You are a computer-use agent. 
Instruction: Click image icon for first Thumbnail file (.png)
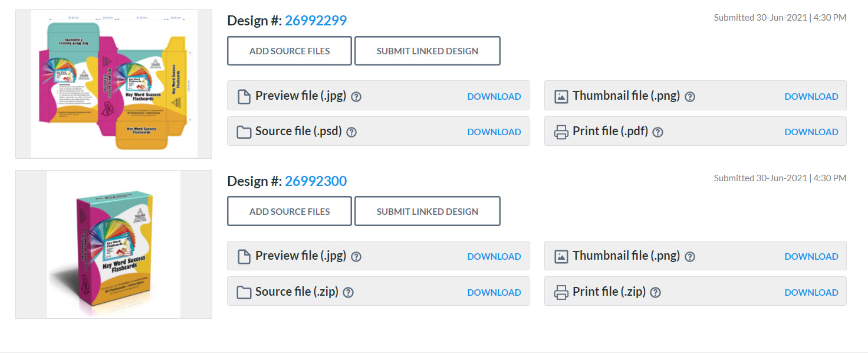point(561,96)
